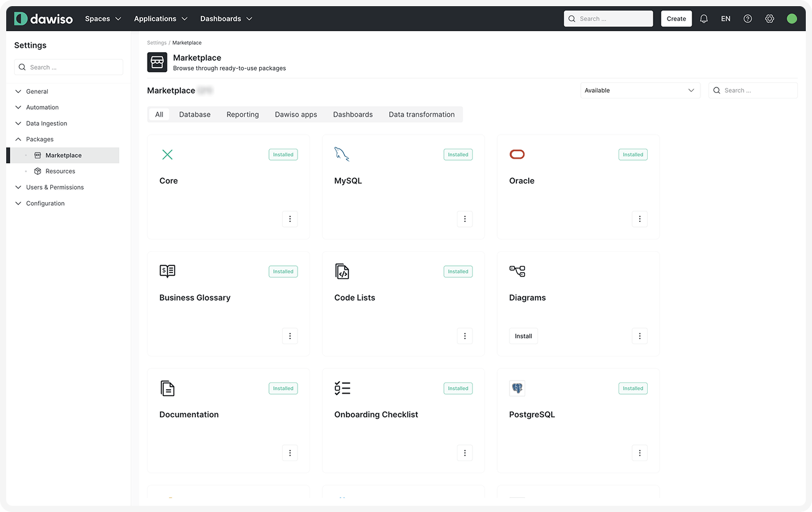
Task: Collapse the Packages section
Action: pos(40,139)
